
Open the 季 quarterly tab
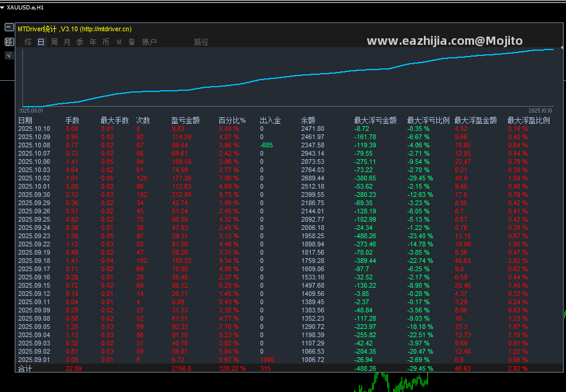tap(80, 42)
